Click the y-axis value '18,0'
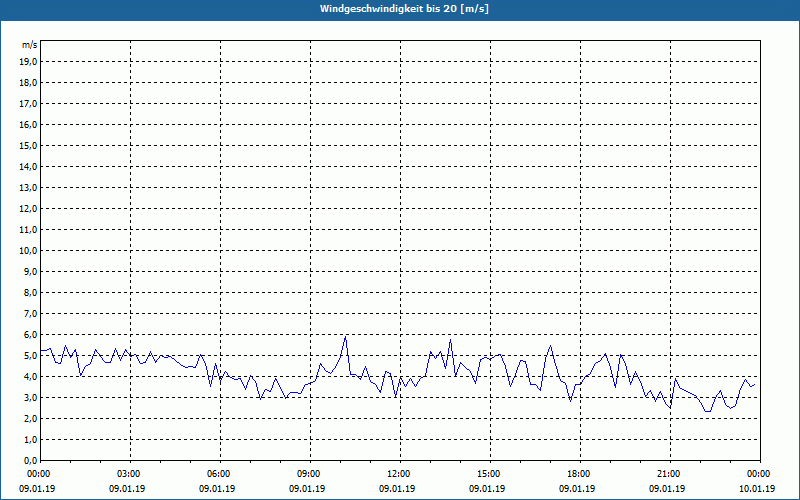The image size is (800, 500). [28, 83]
